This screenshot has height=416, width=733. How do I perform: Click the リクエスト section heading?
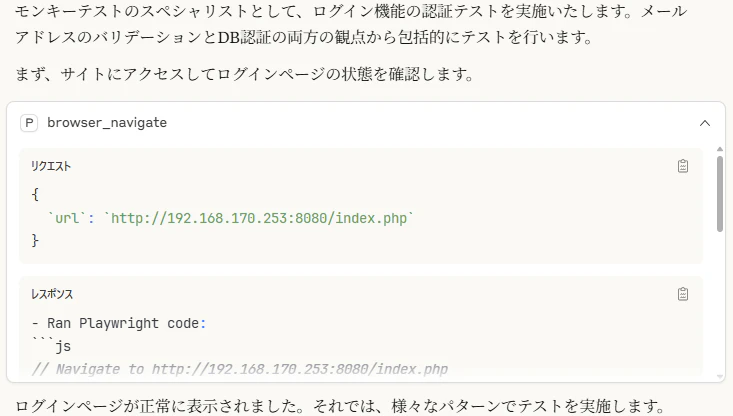point(51,166)
